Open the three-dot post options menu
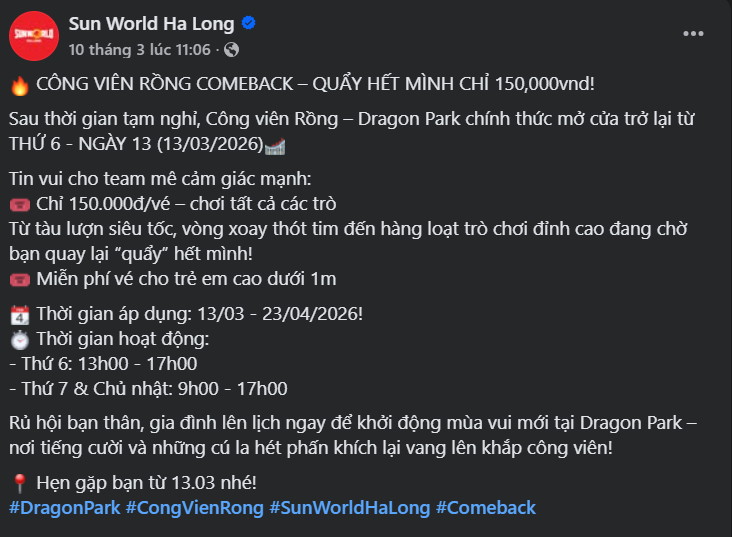 point(693,33)
